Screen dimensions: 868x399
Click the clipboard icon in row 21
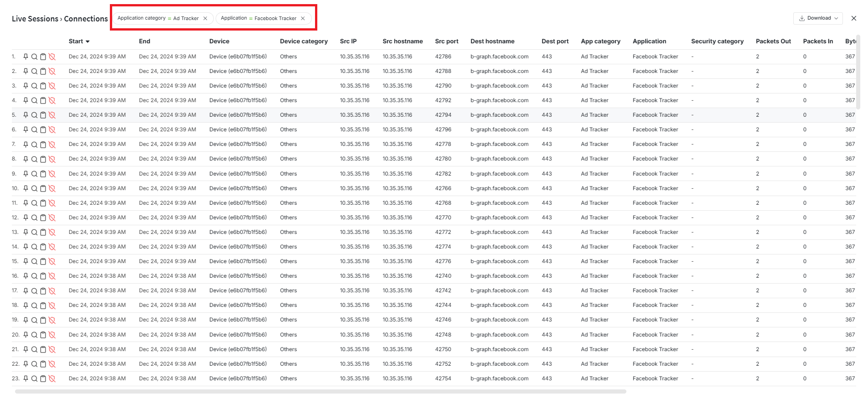(43, 349)
